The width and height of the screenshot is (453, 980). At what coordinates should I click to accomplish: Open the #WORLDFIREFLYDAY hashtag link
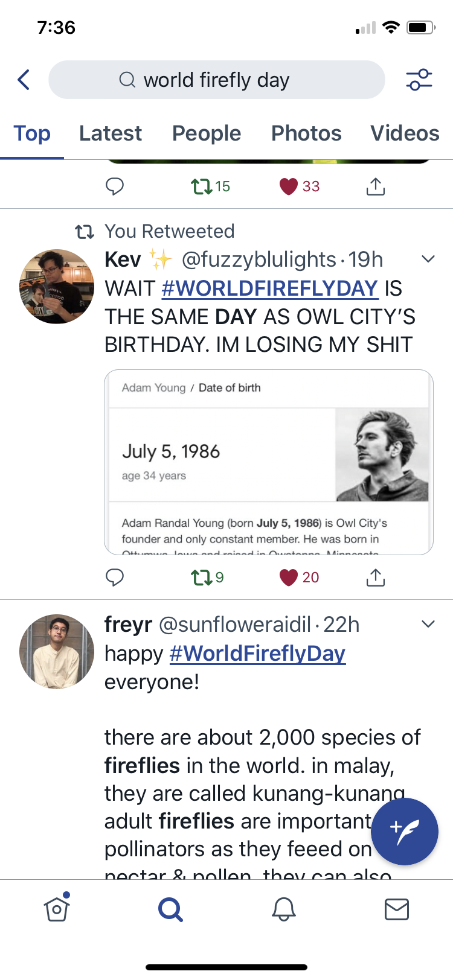click(269, 288)
